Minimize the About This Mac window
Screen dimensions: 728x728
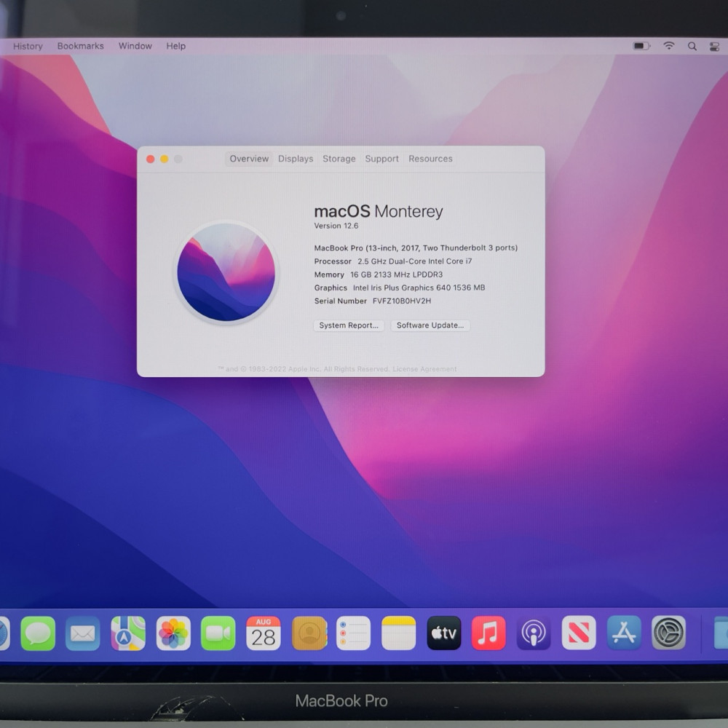pos(165,159)
